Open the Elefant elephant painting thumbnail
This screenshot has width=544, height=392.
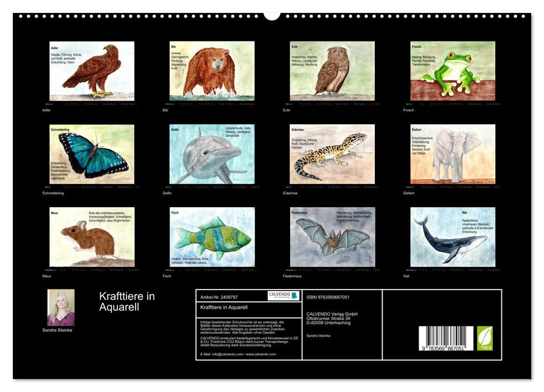[x=453, y=154]
